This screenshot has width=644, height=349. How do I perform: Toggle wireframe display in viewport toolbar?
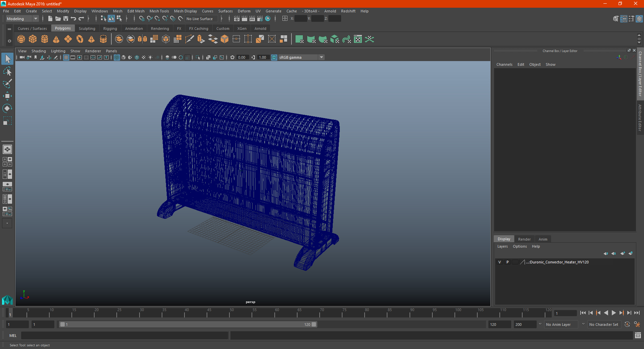pyautogui.click(x=117, y=57)
